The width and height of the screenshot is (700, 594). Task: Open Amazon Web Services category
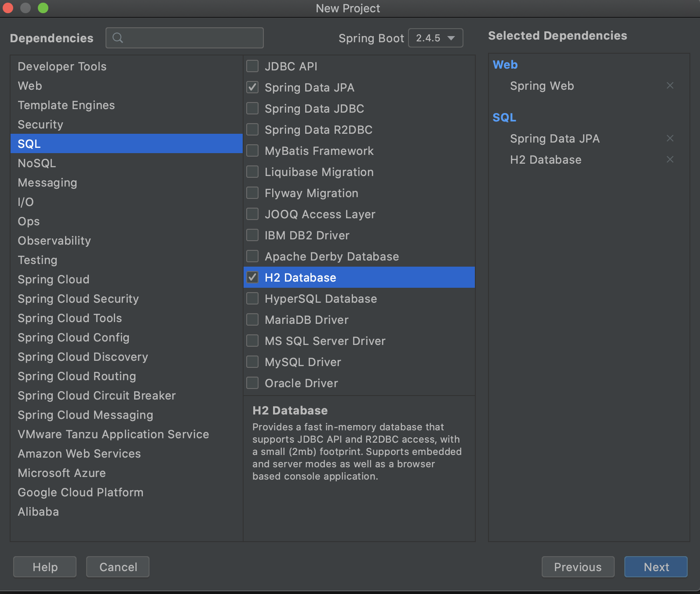[x=127, y=453]
